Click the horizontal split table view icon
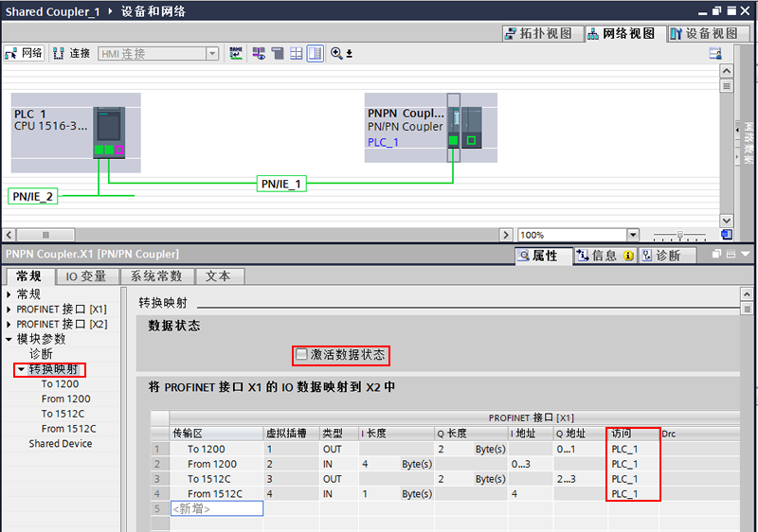The image size is (758, 532). pyautogui.click(x=297, y=53)
